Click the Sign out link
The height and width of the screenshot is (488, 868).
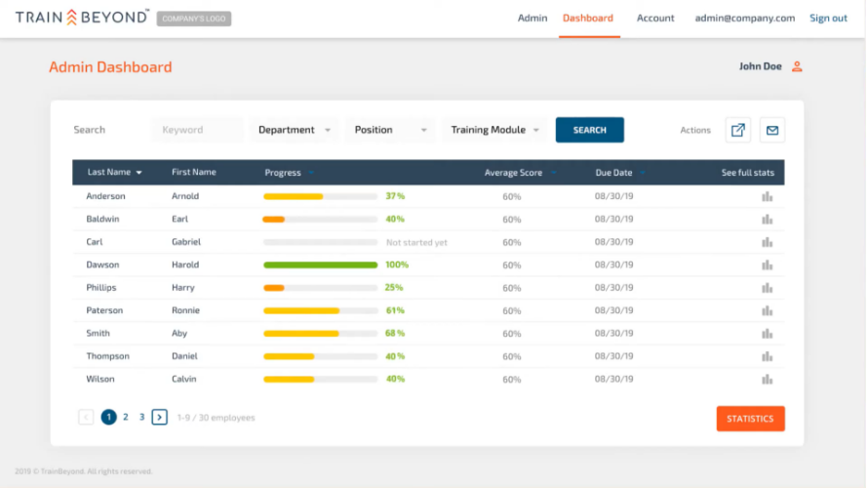[x=828, y=18]
